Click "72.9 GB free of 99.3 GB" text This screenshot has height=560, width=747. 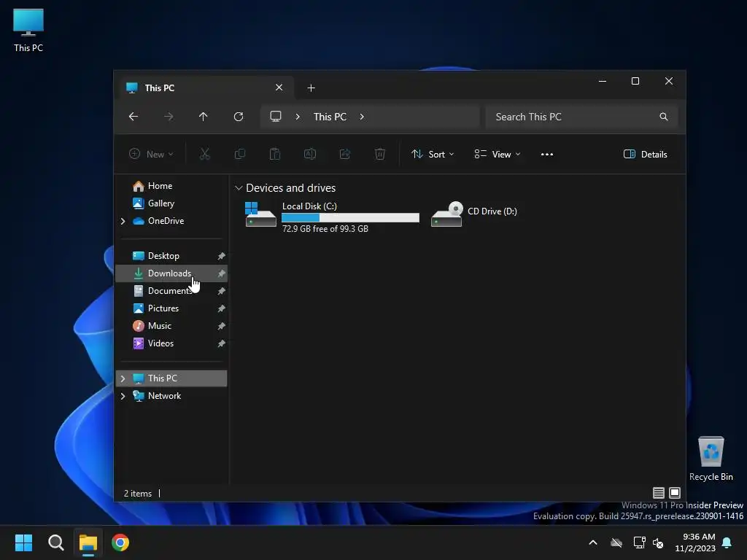tap(325, 229)
